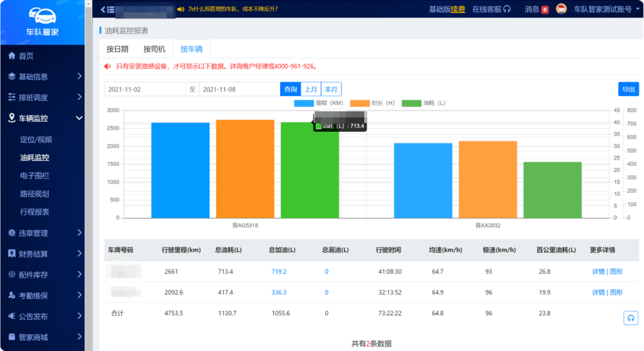
Task: Click the home icon beside 首页
Action: tap(12, 56)
